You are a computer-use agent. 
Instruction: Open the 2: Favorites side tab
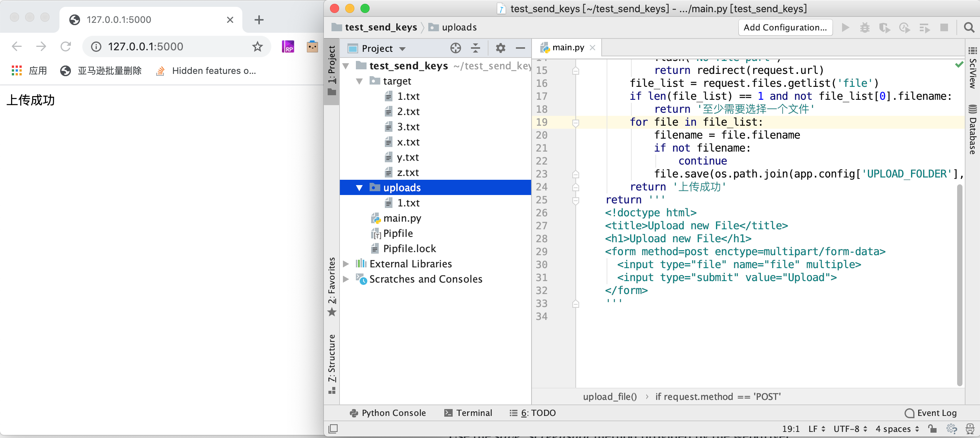pos(332,286)
